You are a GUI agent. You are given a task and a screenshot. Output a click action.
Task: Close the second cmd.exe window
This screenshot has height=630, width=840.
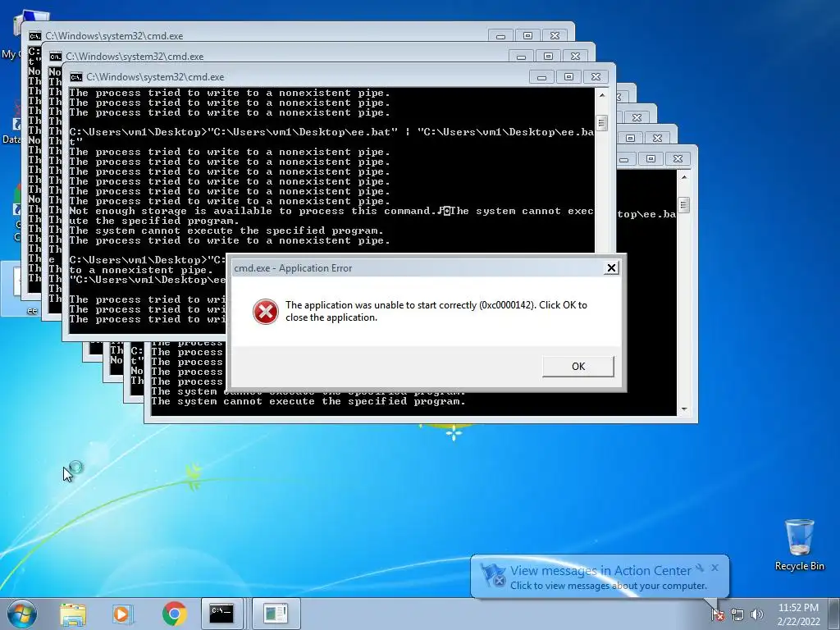pyautogui.click(x=575, y=57)
